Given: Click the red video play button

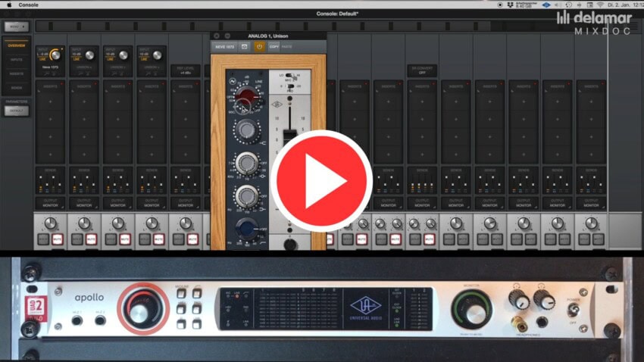Looking at the screenshot, I should click(x=321, y=180).
